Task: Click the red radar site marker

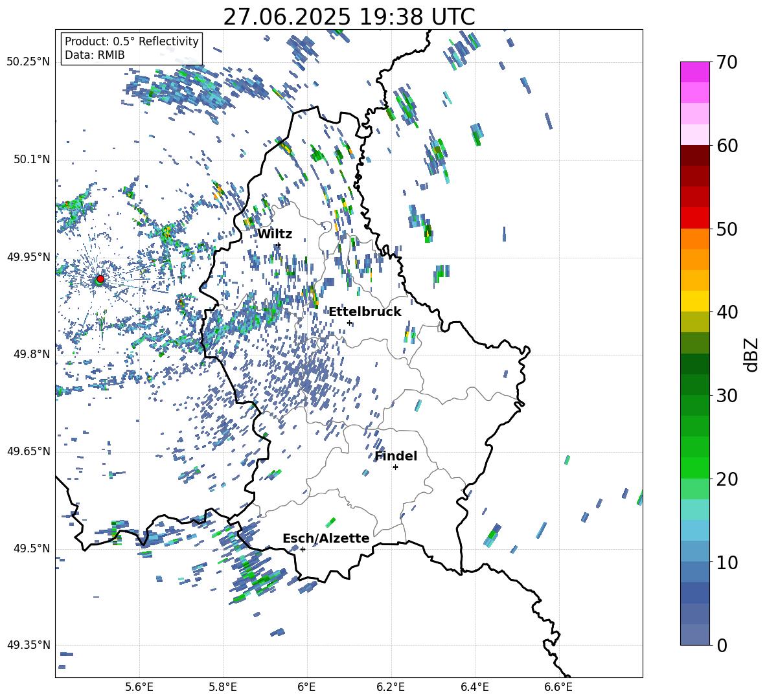Action: (x=100, y=278)
